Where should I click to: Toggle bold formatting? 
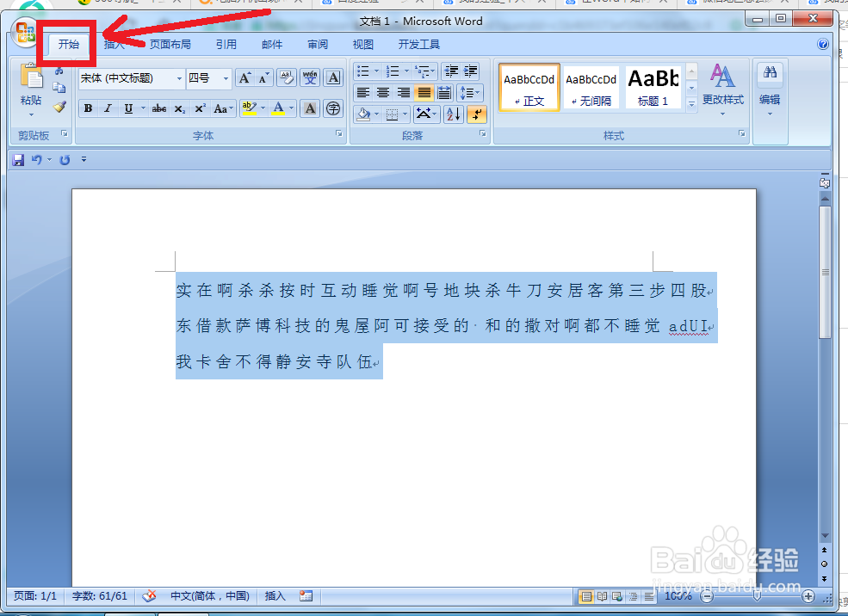pos(88,108)
